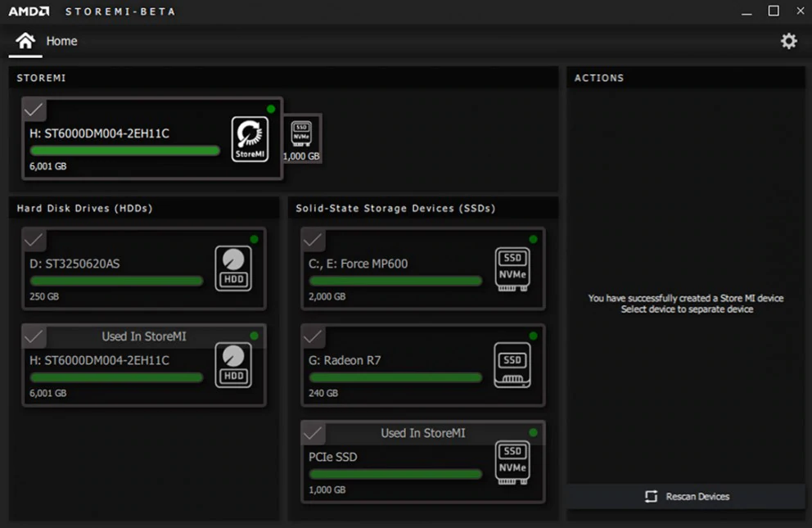Click the NVMe icon for PCIe SSD

[512, 462]
